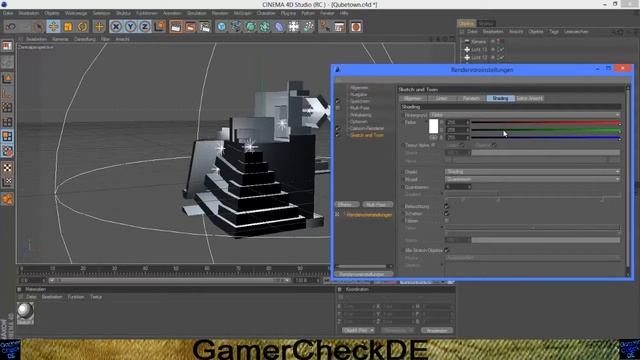The height and width of the screenshot is (360, 640).
Task: Open the green array modeling icon
Action: point(264,27)
